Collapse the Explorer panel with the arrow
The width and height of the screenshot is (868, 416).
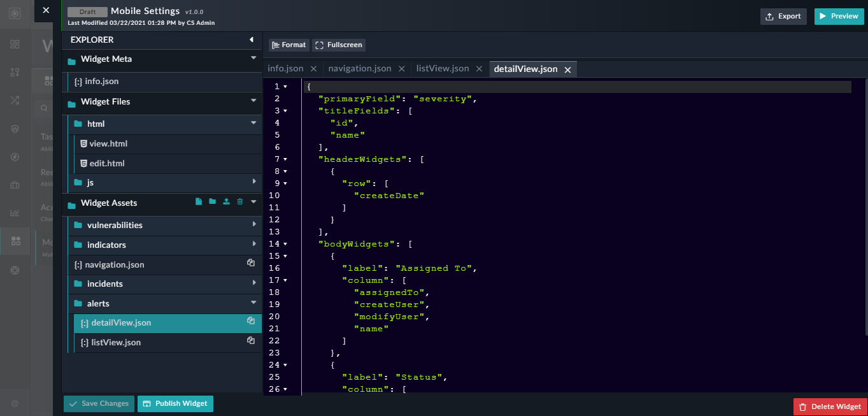(x=252, y=40)
